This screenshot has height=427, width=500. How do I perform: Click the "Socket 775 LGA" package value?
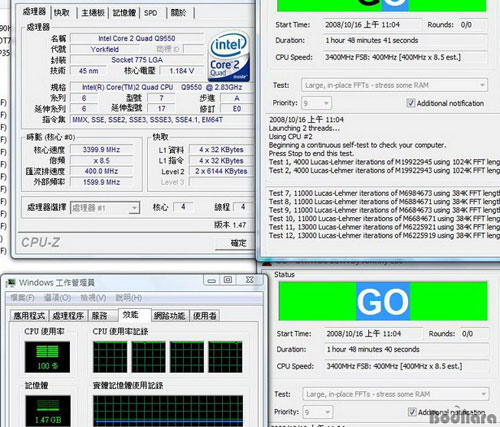(137, 60)
